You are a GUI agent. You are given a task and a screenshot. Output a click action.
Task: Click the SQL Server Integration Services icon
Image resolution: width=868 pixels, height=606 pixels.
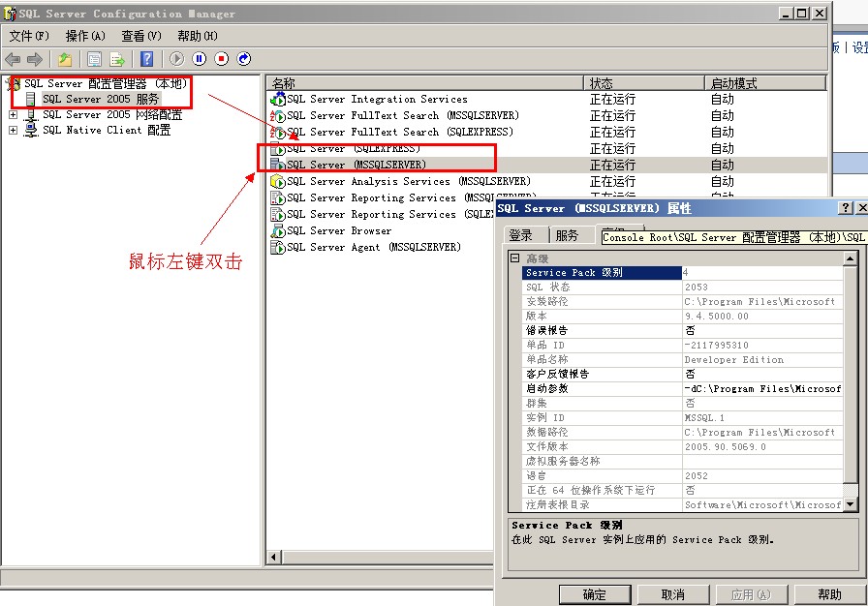(x=277, y=100)
